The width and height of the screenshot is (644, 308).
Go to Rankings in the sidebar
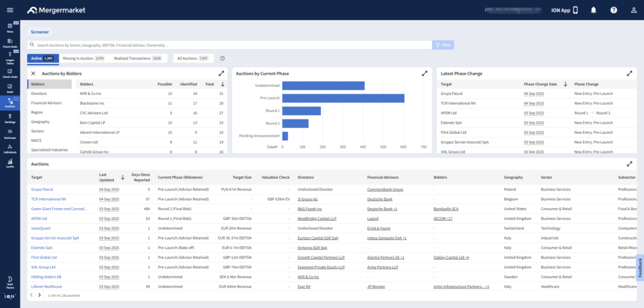click(x=10, y=119)
